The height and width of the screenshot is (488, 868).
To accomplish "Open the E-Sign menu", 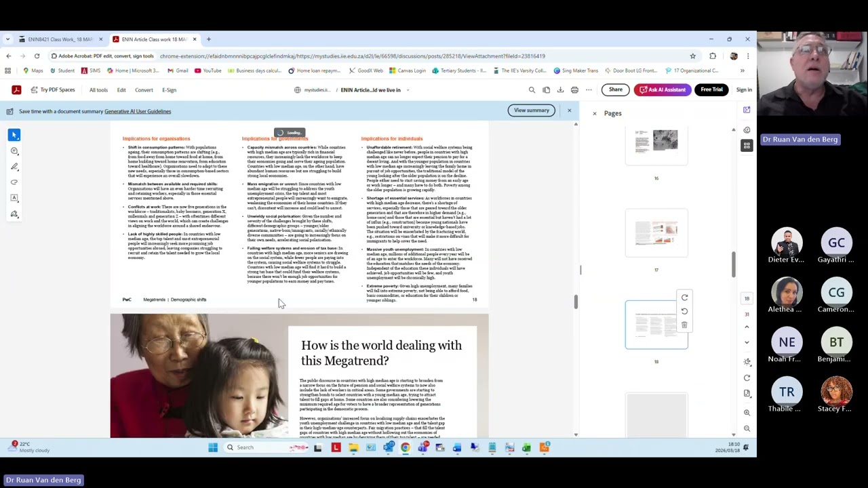I will [169, 89].
